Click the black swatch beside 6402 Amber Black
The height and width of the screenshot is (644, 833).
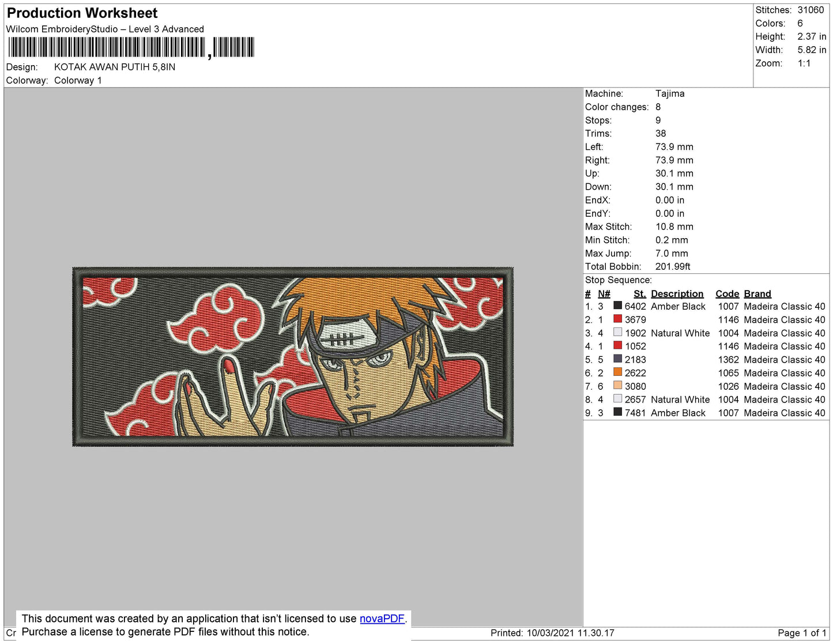(617, 306)
